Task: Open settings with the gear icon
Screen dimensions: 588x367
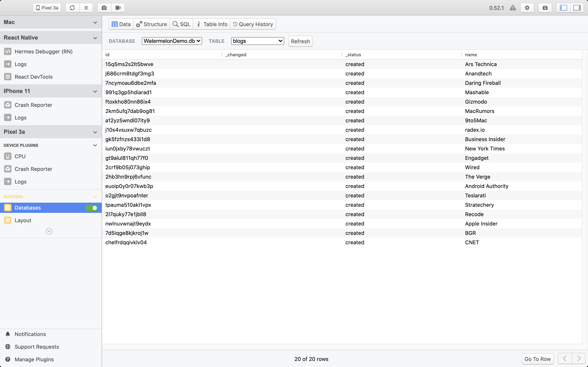Action: pos(527,8)
